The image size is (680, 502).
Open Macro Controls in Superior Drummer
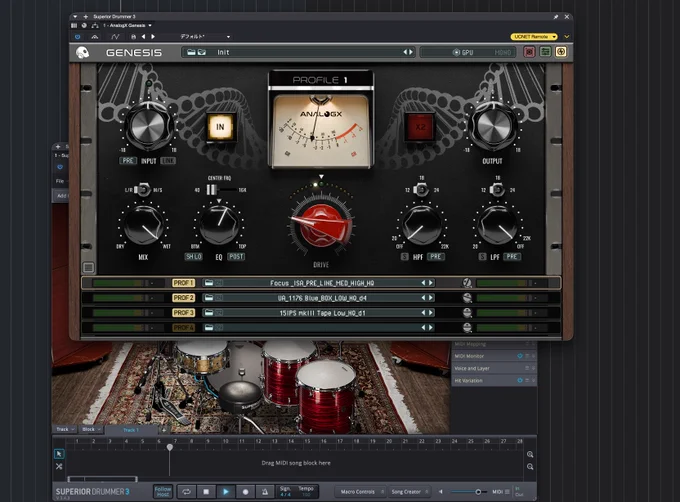[360, 492]
